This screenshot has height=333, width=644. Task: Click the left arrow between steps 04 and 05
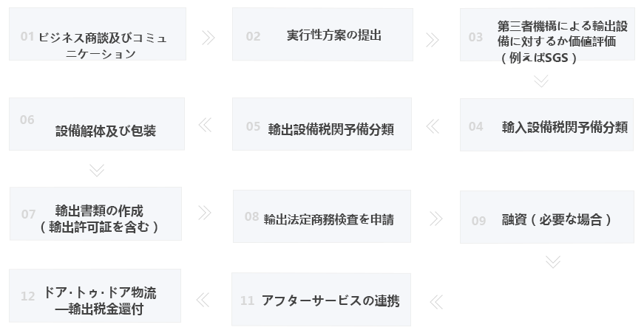coord(433,126)
